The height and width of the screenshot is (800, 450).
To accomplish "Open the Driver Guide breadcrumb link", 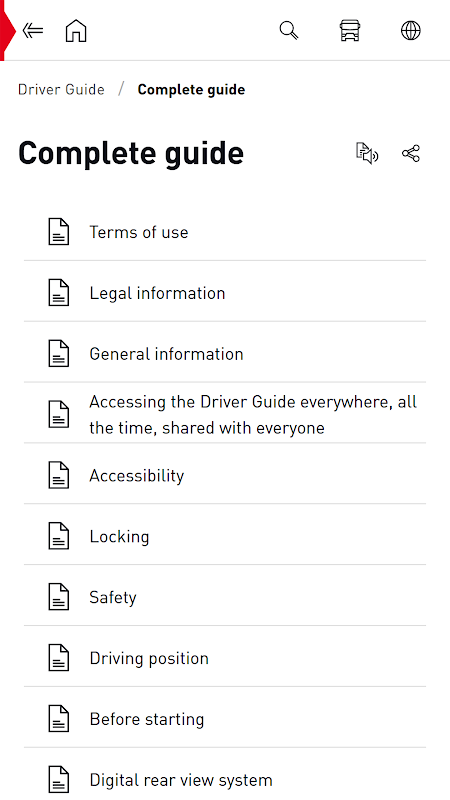I will pos(61,89).
